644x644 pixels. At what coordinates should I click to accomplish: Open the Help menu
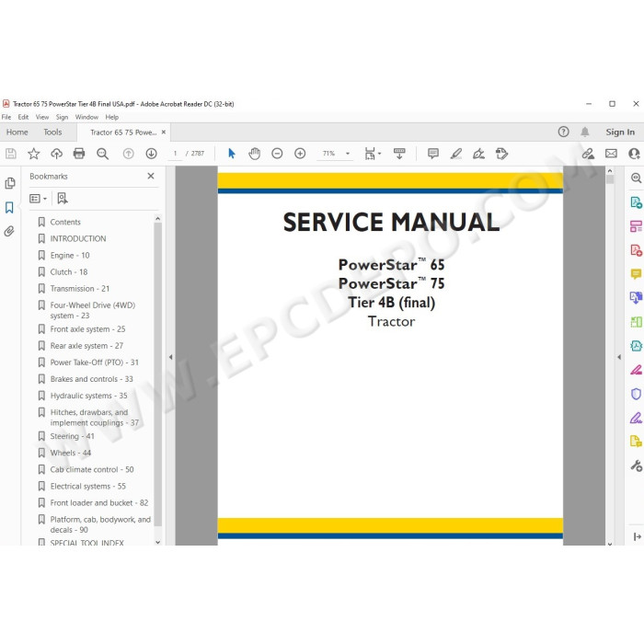[111, 117]
